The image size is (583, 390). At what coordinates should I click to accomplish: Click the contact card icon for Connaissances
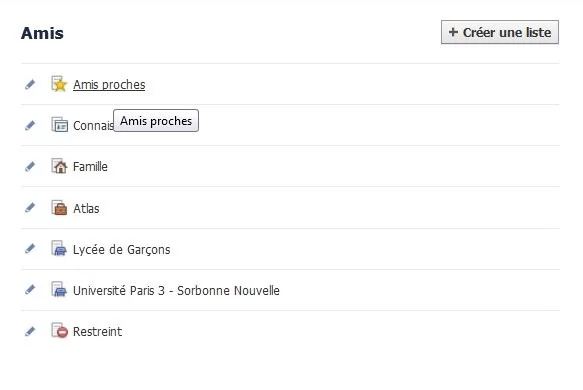pos(59,125)
